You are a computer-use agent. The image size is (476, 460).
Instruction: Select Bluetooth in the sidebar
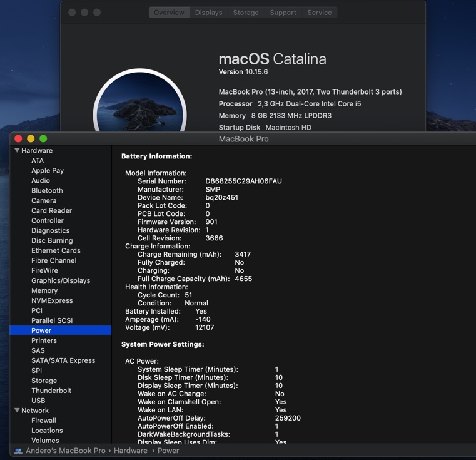click(47, 190)
